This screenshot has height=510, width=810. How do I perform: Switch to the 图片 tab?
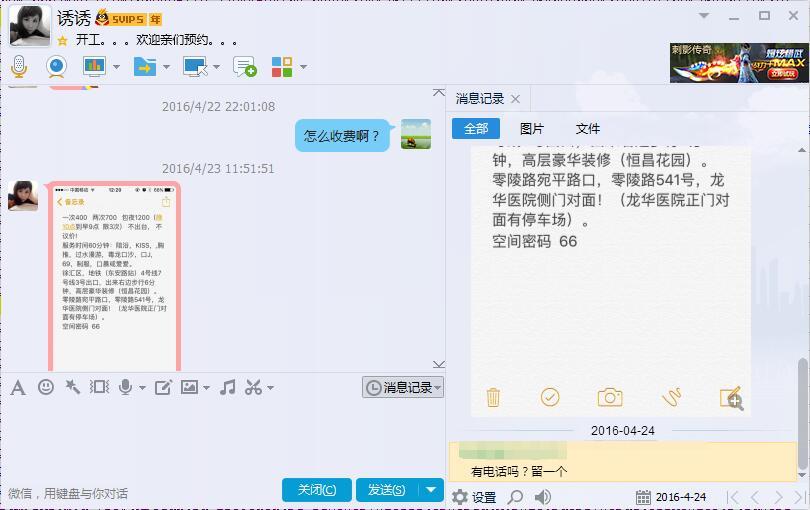pyautogui.click(x=532, y=129)
